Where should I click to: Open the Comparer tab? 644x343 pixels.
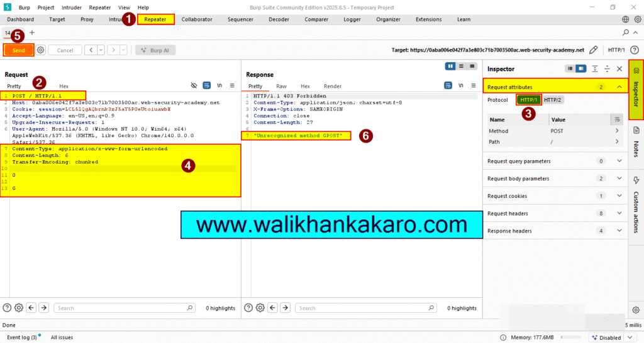(x=316, y=19)
